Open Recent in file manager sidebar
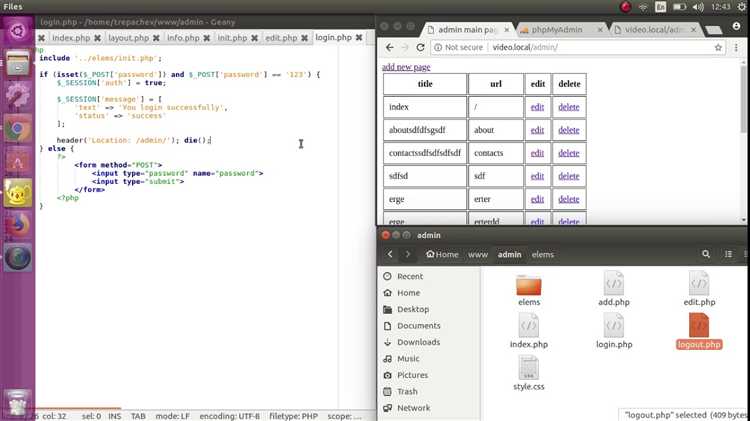This screenshot has width=750, height=421. point(410,277)
